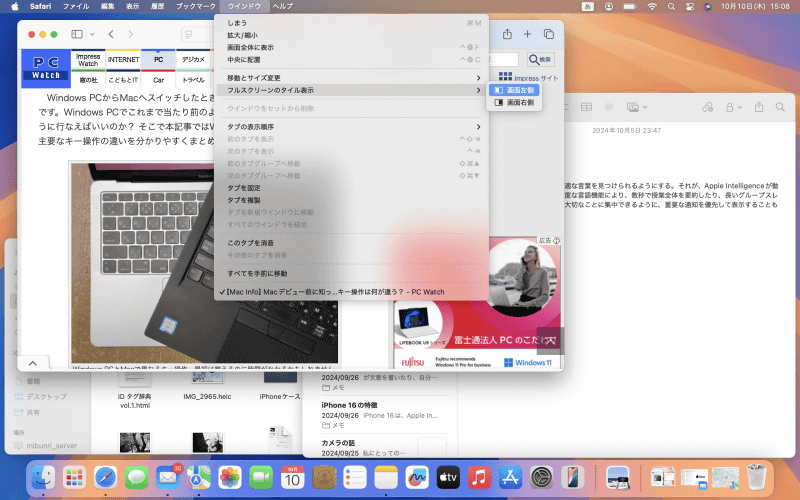Open Photos from the Dock
This screenshot has height=500, width=800.
230,478
